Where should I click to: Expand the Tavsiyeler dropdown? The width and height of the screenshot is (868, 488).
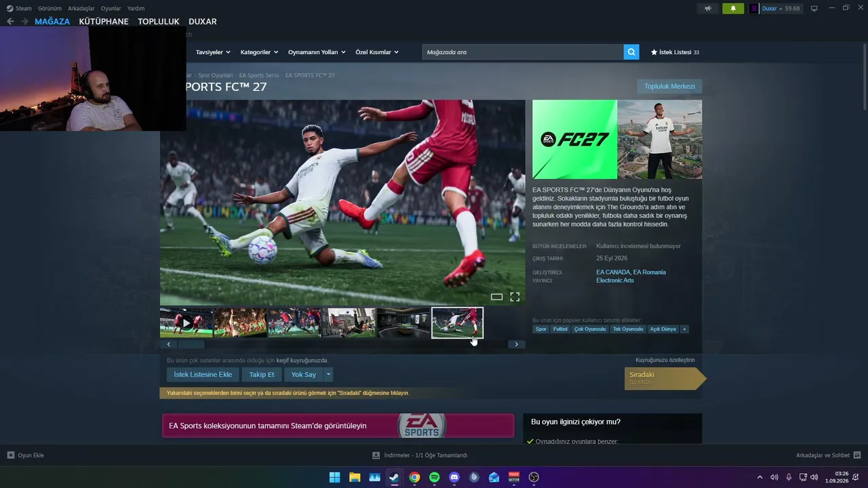tap(213, 52)
